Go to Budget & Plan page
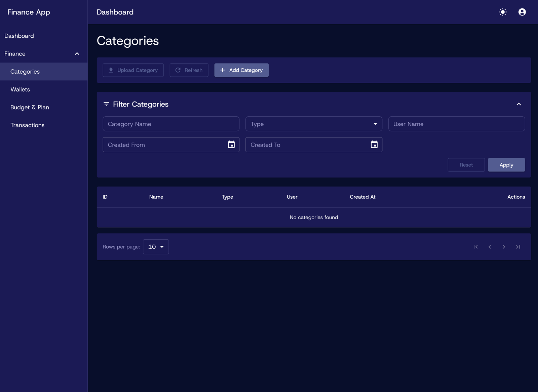The height and width of the screenshot is (392, 538). tap(30, 107)
